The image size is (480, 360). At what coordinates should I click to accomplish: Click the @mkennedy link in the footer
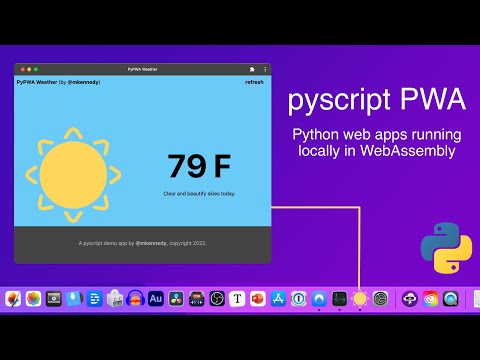[151, 243]
